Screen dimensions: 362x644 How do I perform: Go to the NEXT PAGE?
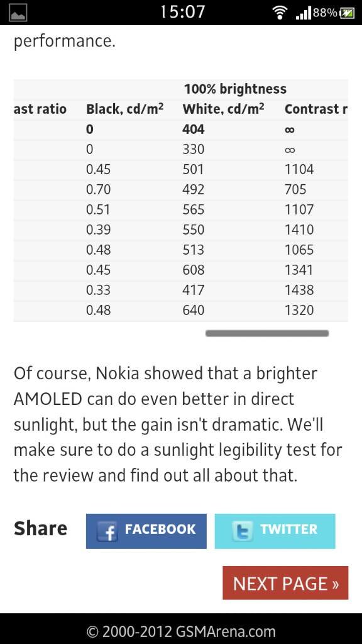coord(286,583)
